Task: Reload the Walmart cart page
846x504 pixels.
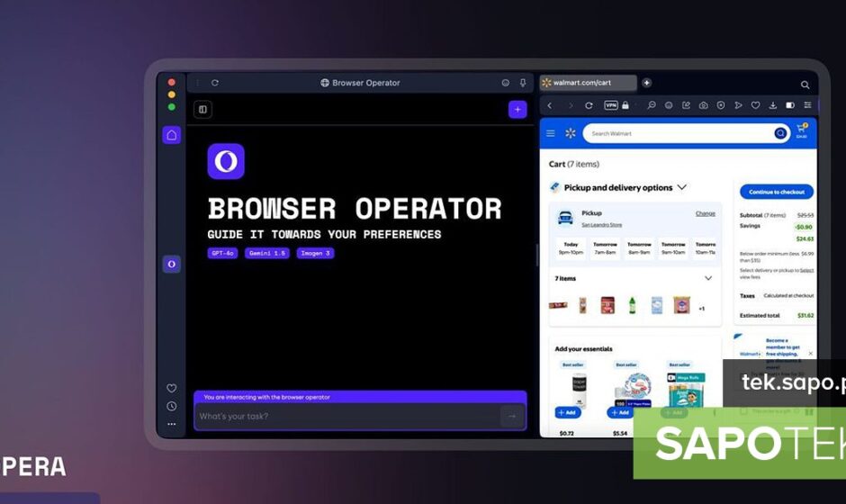Action: pyautogui.click(x=589, y=106)
